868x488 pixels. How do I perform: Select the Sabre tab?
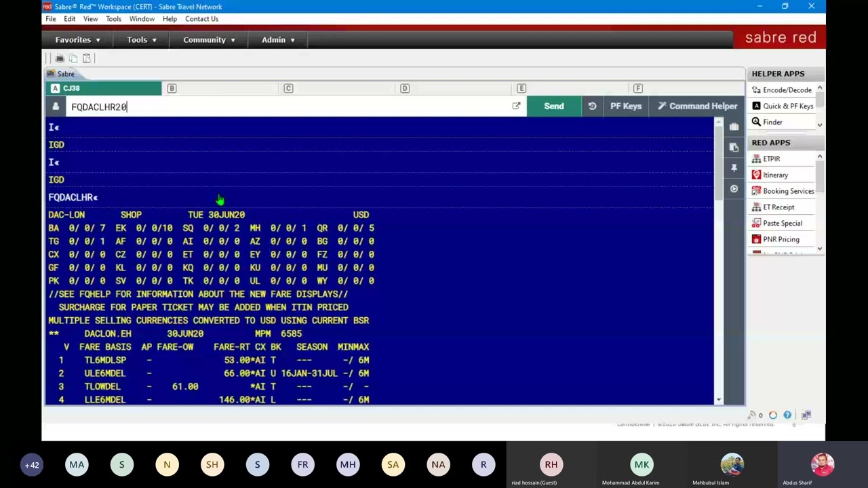[61, 74]
